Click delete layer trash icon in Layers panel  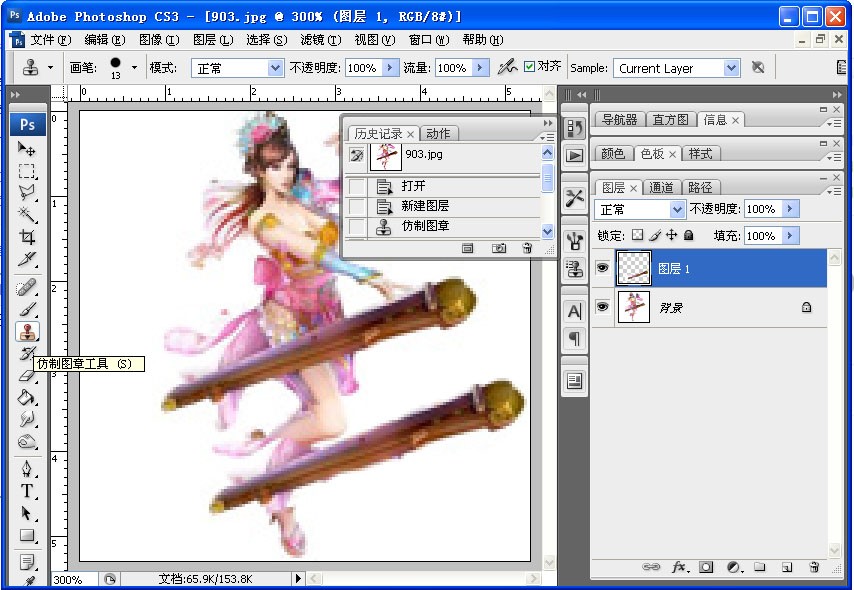(814, 567)
